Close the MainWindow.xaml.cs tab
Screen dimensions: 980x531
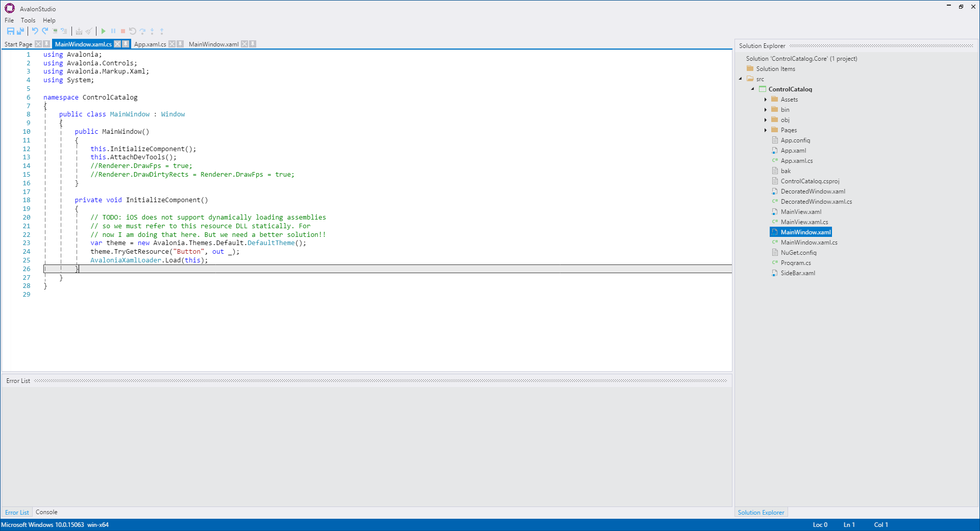click(x=117, y=44)
